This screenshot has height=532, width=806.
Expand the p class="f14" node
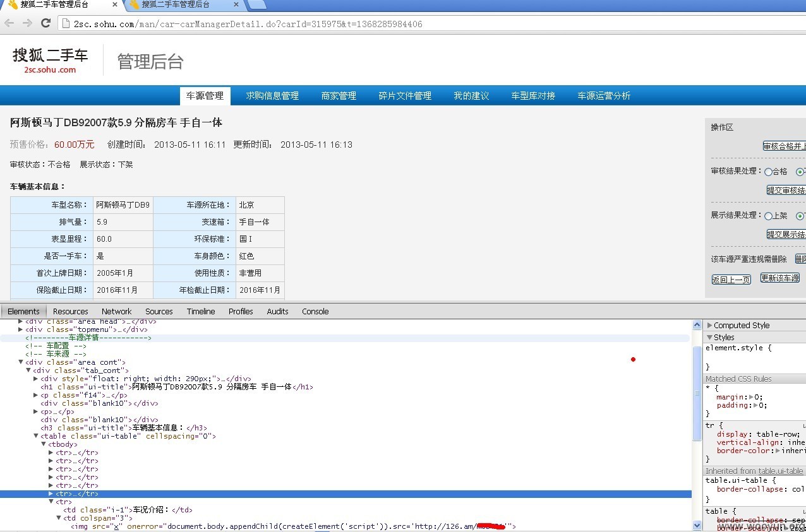point(36,395)
